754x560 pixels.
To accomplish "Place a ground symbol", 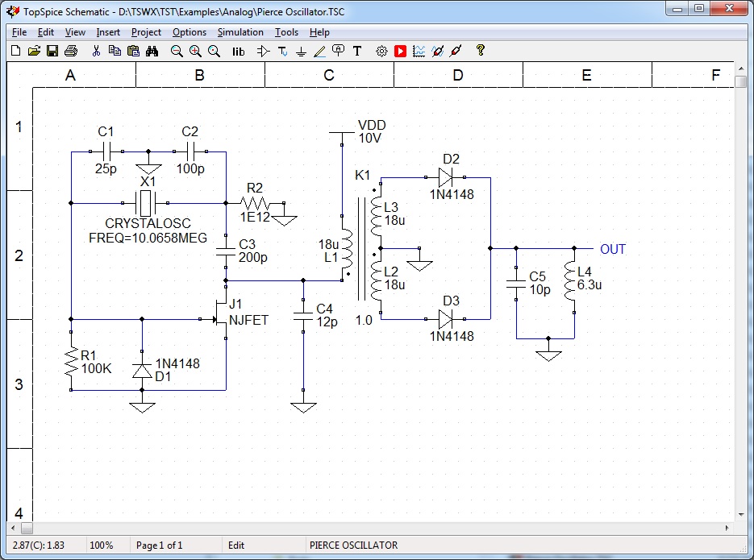I will 302,51.
